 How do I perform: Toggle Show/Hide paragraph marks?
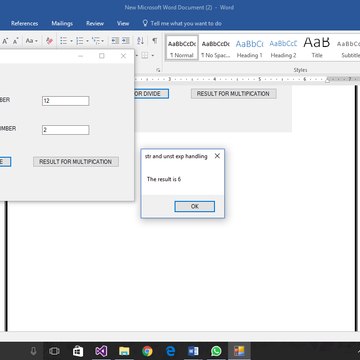[x=155, y=41]
